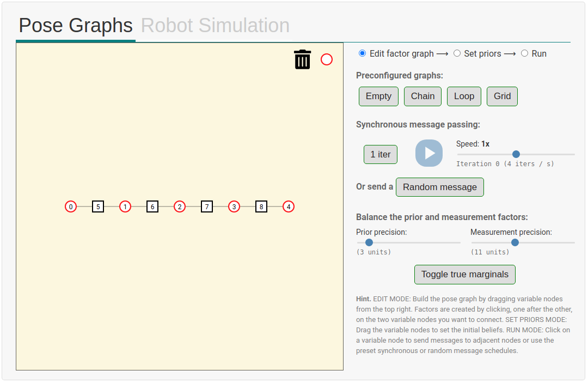This screenshot has height=383, width=588.
Task: Click factor node 8 square
Action: [261, 206]
